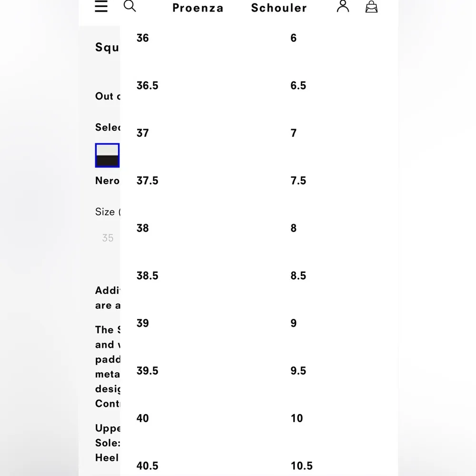Click EU size 37 in chart
The height and width of the screenshot is (476, 476).
[143, 133]
